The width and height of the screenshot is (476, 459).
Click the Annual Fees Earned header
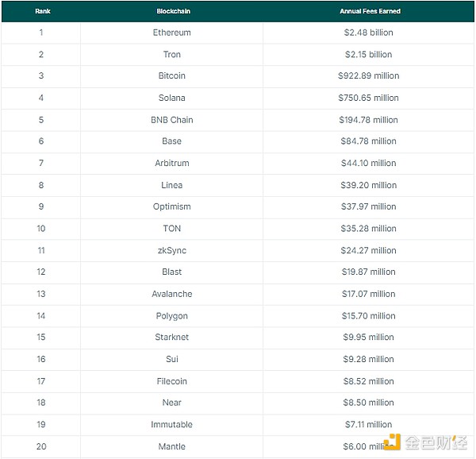pos(370,11)
